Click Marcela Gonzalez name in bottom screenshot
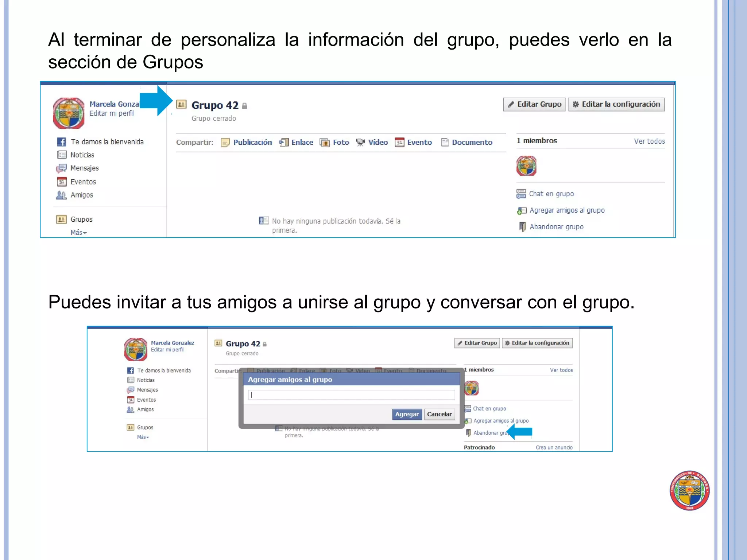747x560 pixels. pyautogui.click(x=173, y=343)
